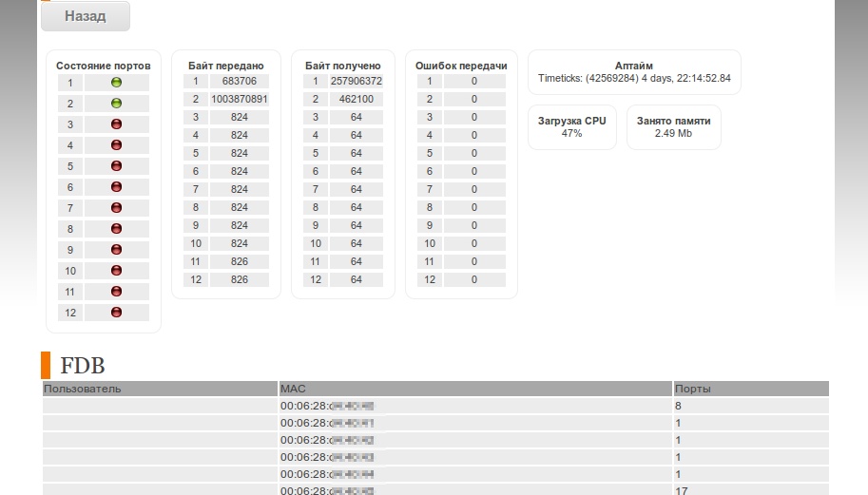Click the MAC column header

[x=292, y=389]
